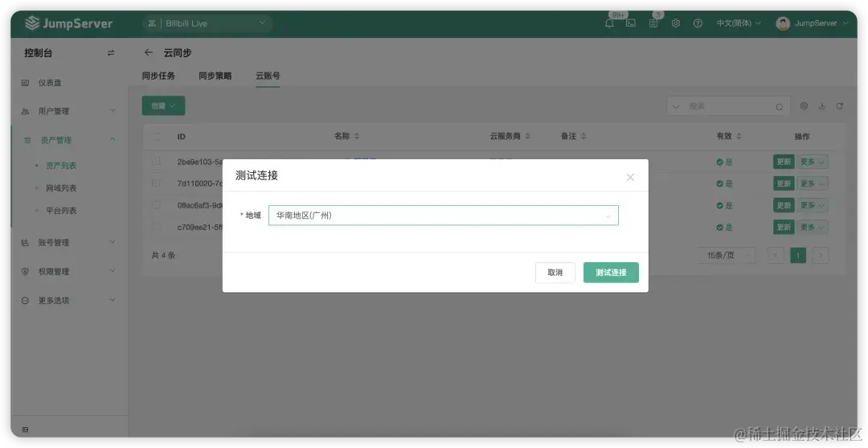Click the 仪表盘 dashboard sidebar item

(69, 83)
